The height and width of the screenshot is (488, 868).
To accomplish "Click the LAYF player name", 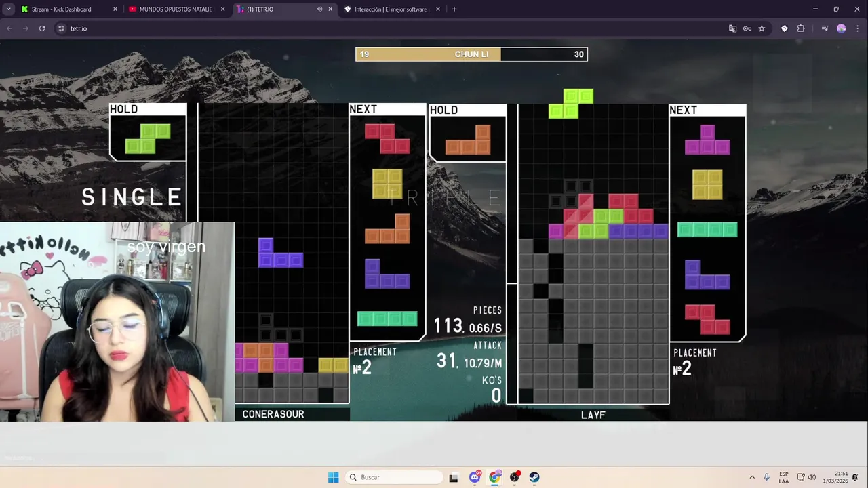I will coord(593,415).
